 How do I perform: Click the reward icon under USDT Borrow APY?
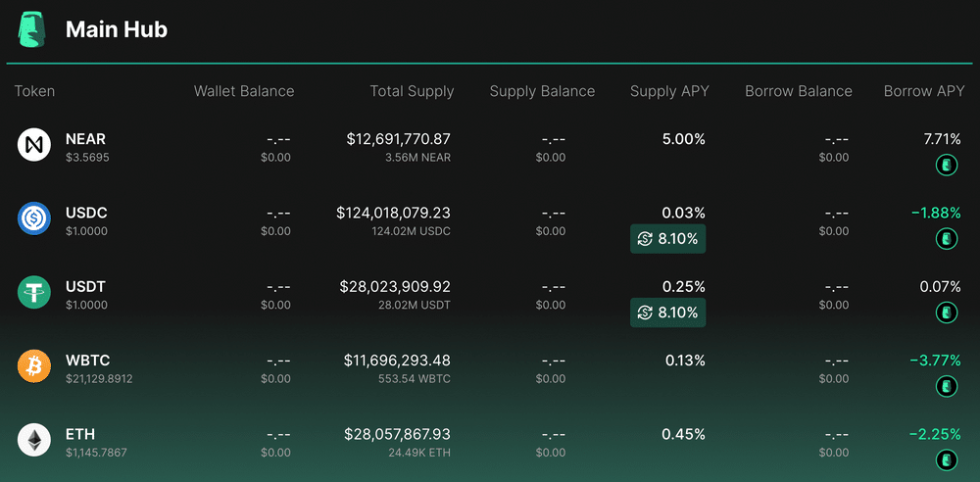947,313
